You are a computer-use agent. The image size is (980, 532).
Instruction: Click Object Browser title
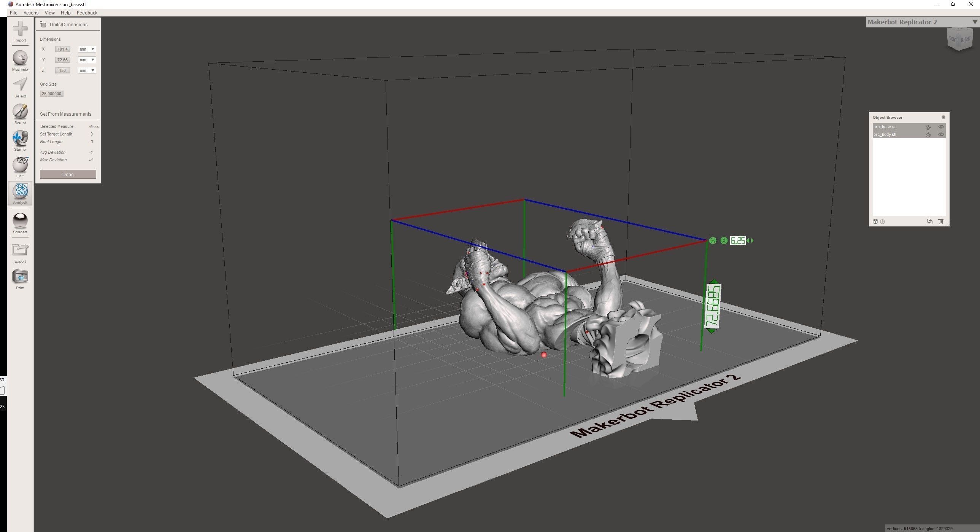click(x=888, y=117)
